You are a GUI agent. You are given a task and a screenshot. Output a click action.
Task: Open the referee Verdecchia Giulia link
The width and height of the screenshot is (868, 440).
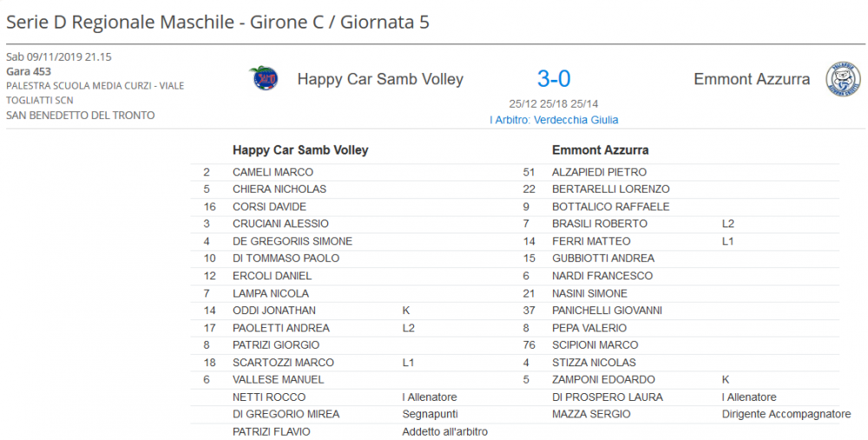[554, 120]
